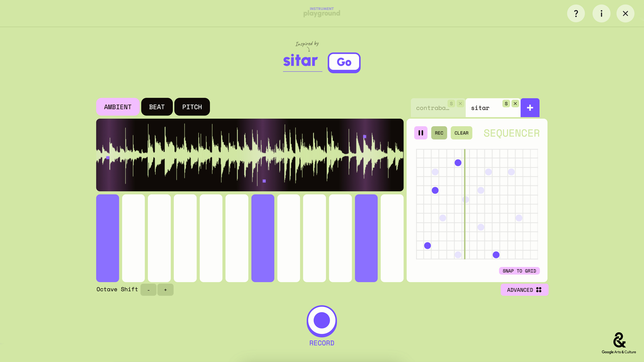Switch to the Beat mode tab
Screen dimensions: 644x362
pos(157,107)
